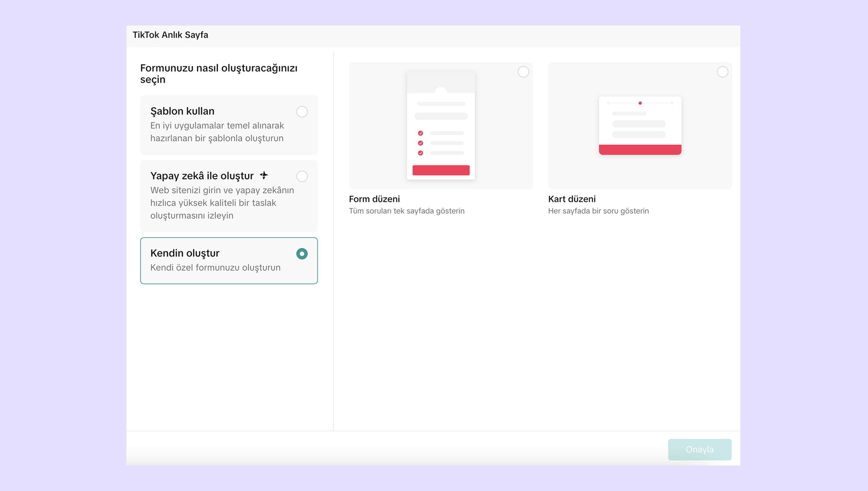Click the sparkle icon next to Yapay zekâ
This screenshot has height=491, width=868.
pyautogui.click(x=264, y=175)
